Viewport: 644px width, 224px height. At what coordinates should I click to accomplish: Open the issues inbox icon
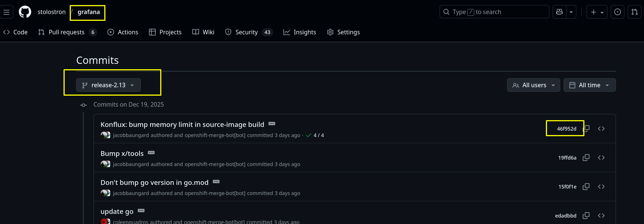coord(618,12)
